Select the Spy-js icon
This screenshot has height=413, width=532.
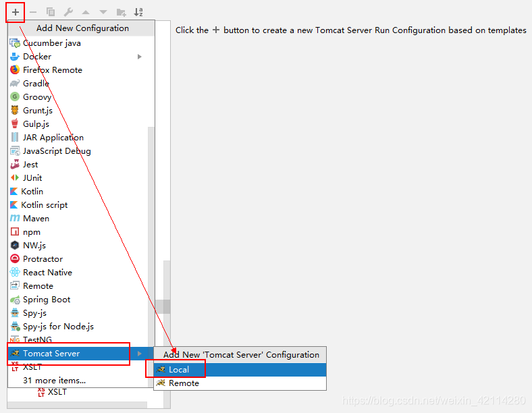[15, 312]
